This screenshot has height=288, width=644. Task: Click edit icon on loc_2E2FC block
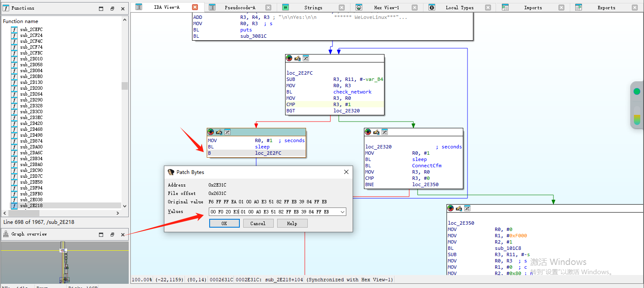(x=297, y=58)
